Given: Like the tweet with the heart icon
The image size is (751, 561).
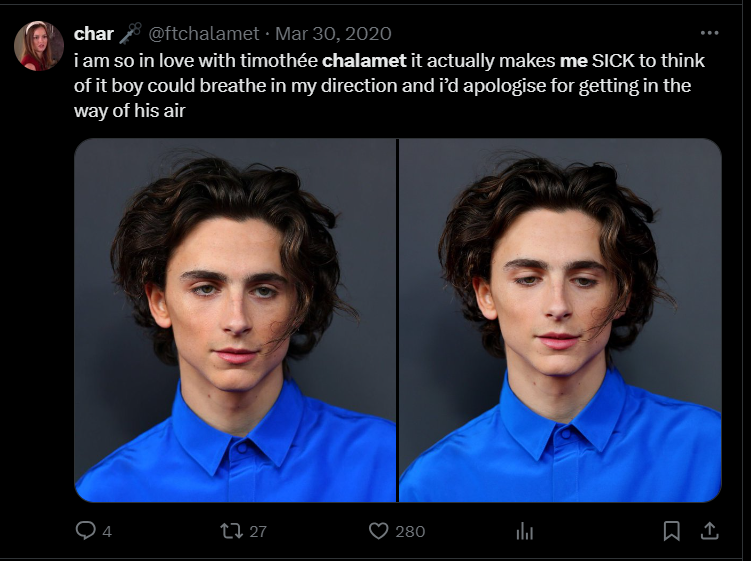Looking at the screenshot, I should 378,531.
